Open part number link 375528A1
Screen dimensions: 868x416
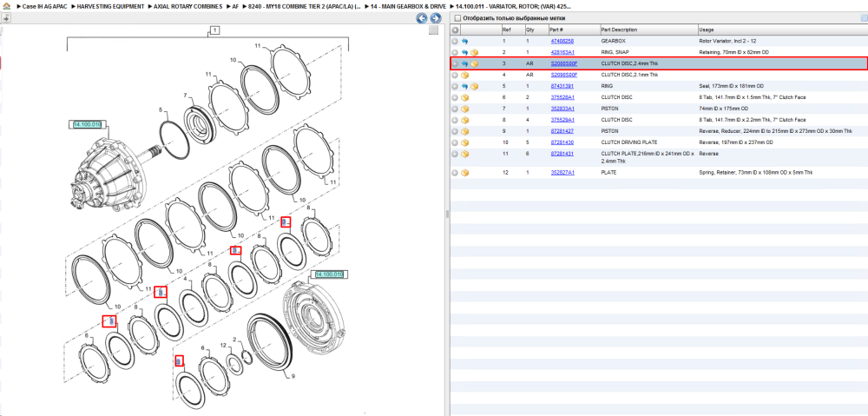point(562,97)
